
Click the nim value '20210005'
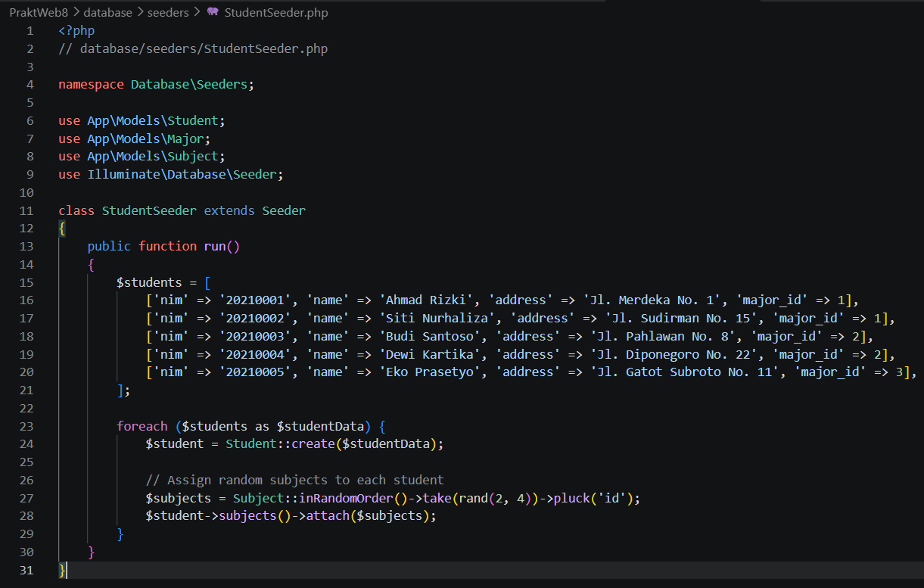255,372
